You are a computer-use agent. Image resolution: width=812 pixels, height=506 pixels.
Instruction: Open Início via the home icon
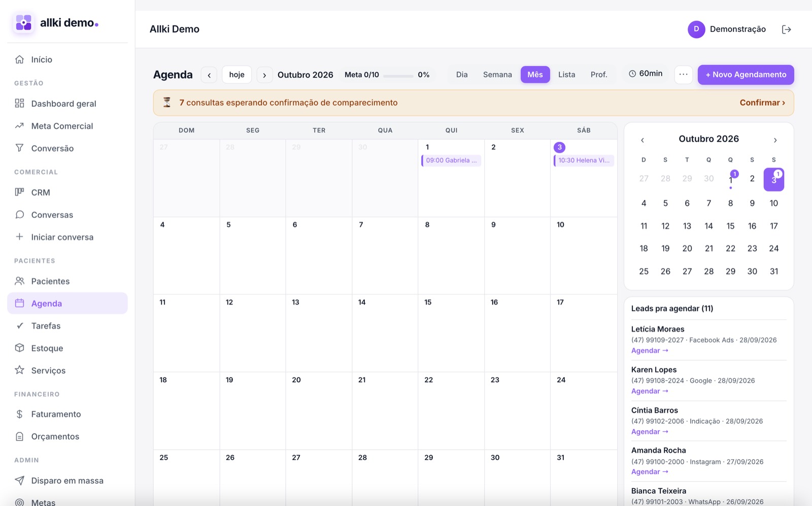(19, 59)
